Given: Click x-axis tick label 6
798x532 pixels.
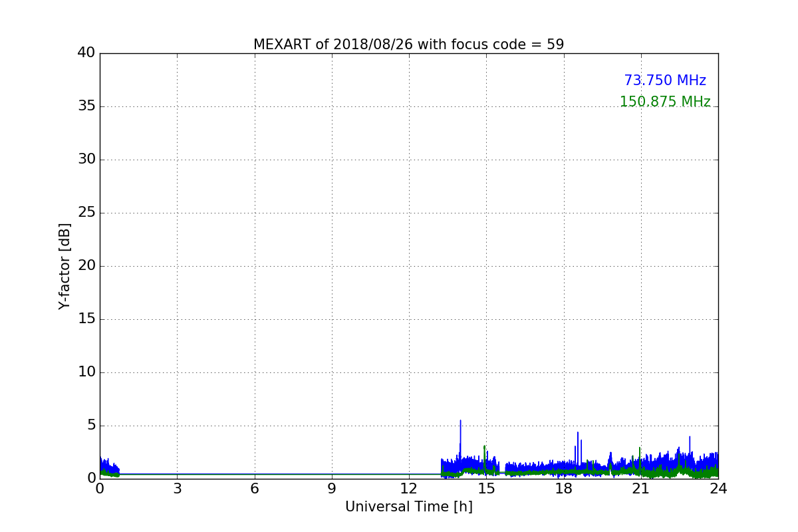Looking at the screenshot, I should coord(254,489).
